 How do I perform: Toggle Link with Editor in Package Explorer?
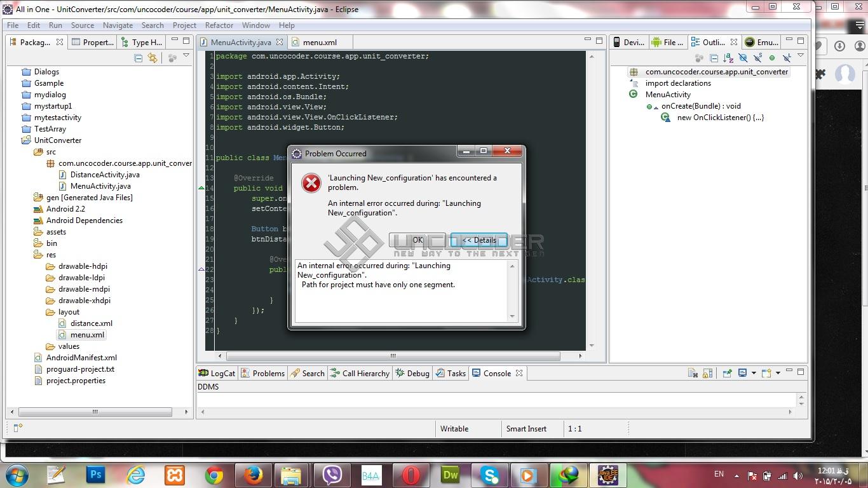(153, 58)
